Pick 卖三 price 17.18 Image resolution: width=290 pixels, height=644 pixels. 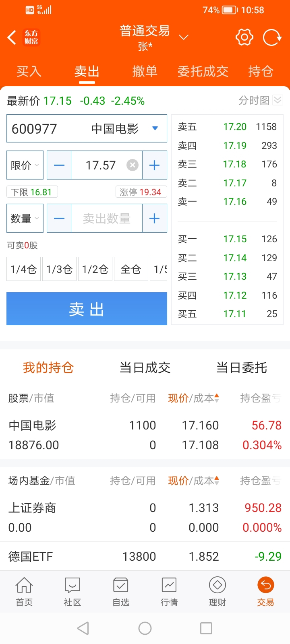(x=228, y=164)
